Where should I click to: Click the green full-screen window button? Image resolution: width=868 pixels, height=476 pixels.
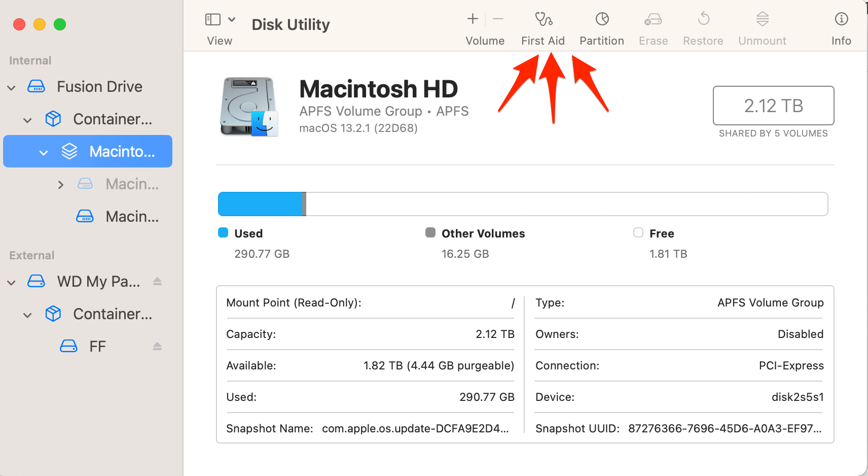[60, 24]
